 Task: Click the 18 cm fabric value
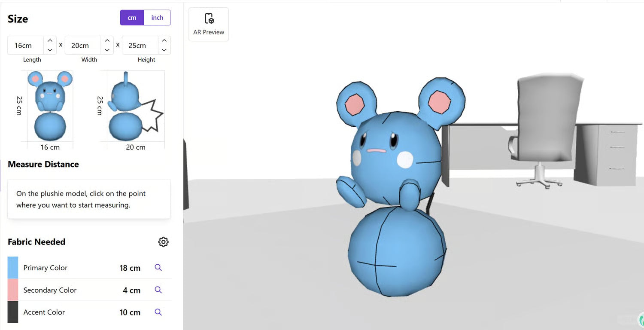(130, 268)
